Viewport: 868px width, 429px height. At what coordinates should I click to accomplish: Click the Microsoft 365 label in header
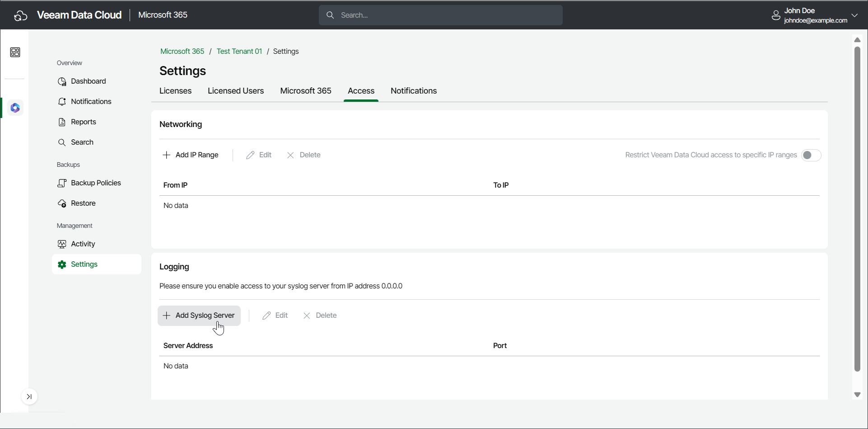pos(163,15)
